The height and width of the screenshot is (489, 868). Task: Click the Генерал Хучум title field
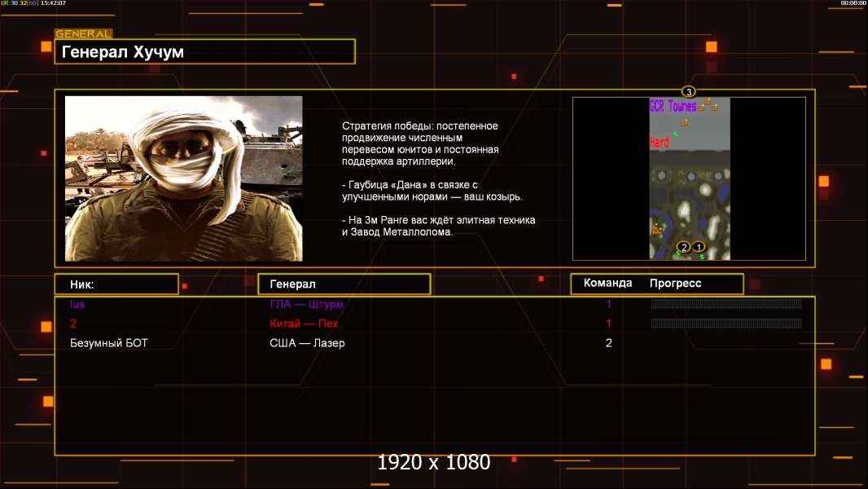204,52
